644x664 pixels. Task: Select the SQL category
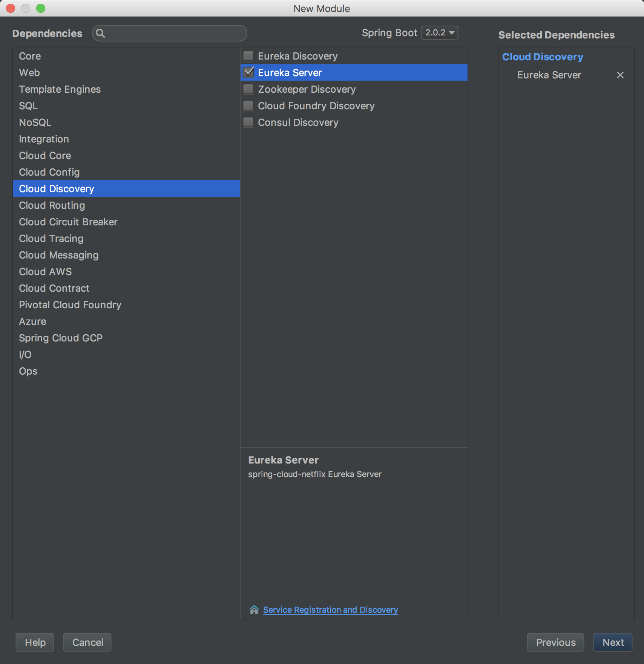point(28,106)
